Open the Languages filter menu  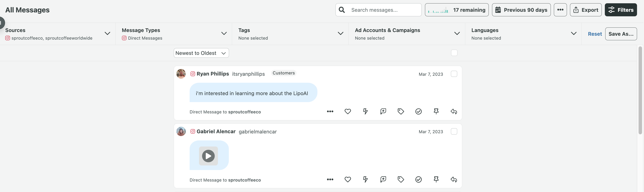(x=523, y=34)
